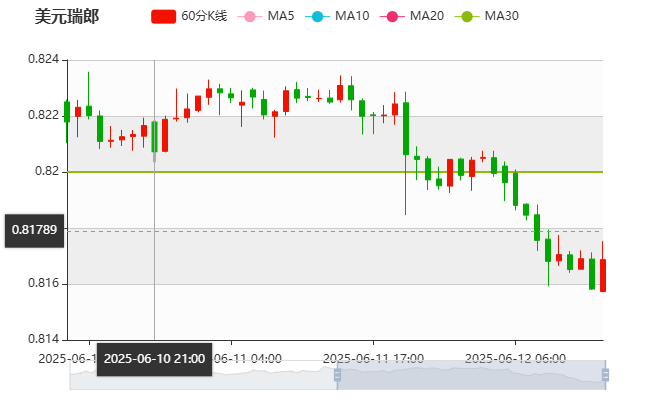
Task: Click the highlighted zoom range selection
Action: (x=470, y=375)
